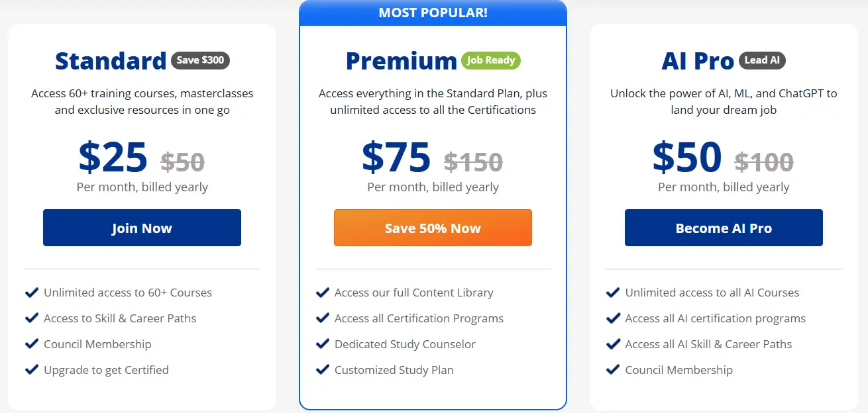Click the $75 Premium price
This screenshot has height=413, width=868.
(396, 158)
